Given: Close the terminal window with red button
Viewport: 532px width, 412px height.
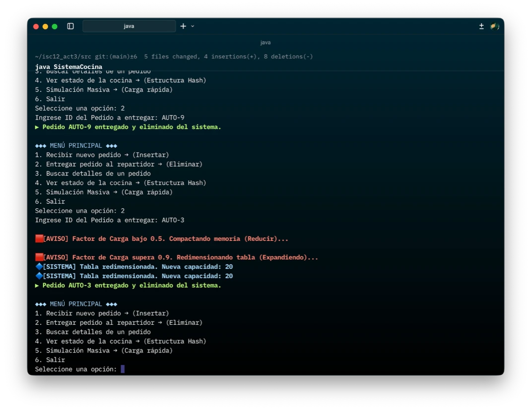Looking at the screenshot, I should pos(36,26).
